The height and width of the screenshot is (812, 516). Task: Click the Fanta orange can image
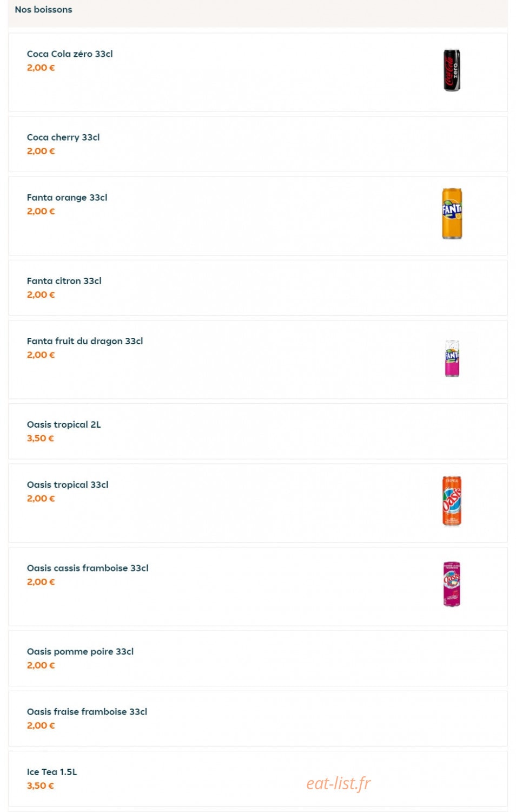coord(452,213)
